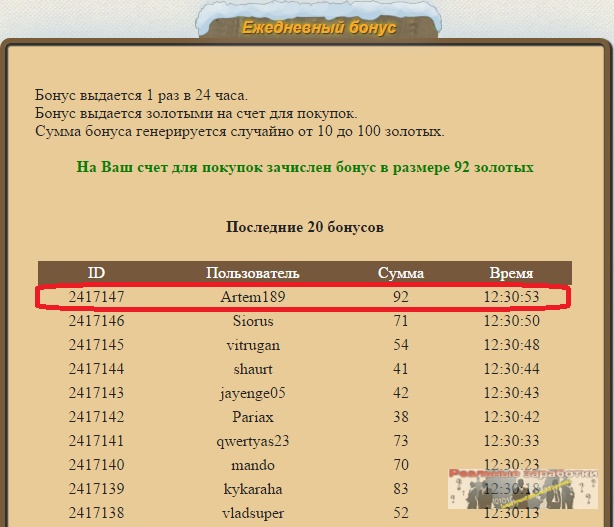Click the time cell 12:30:50
This screenshot has width=614, height=527.
point(511,321)
